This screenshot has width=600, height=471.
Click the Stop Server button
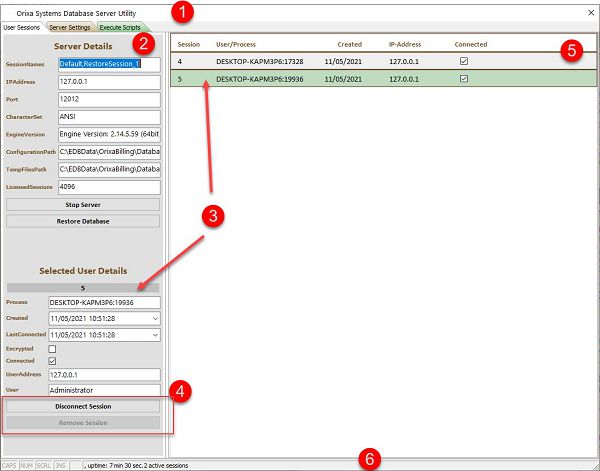pos(83,205)
